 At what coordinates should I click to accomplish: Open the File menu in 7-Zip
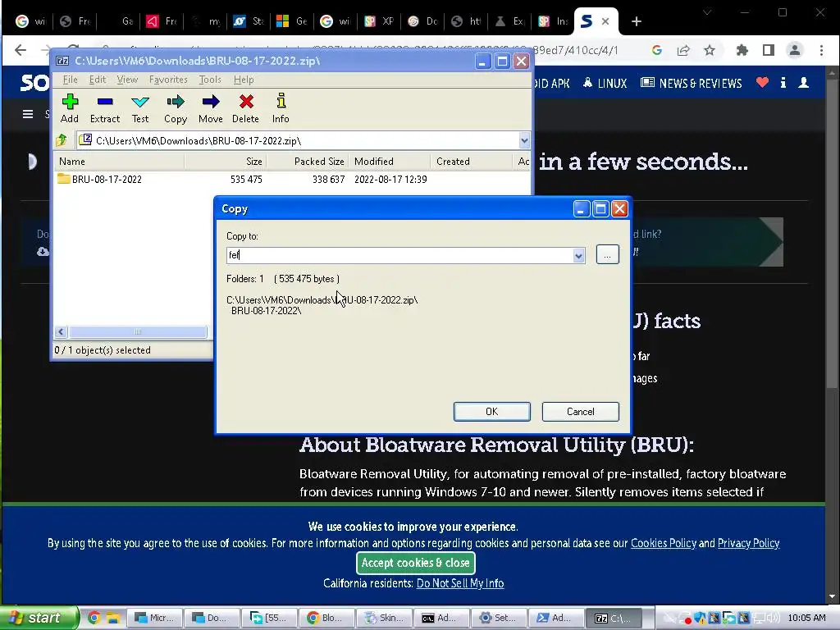tap(71, 80)
